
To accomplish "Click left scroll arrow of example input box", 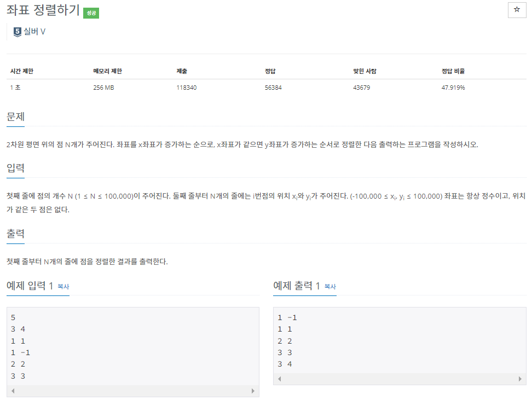I will (13, 391).
